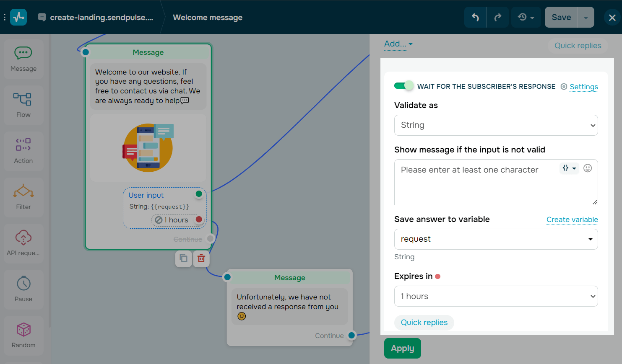This screenshot has width=622, height=364.
Task: Duplicate the selected Message node
Action: (183, 259)
